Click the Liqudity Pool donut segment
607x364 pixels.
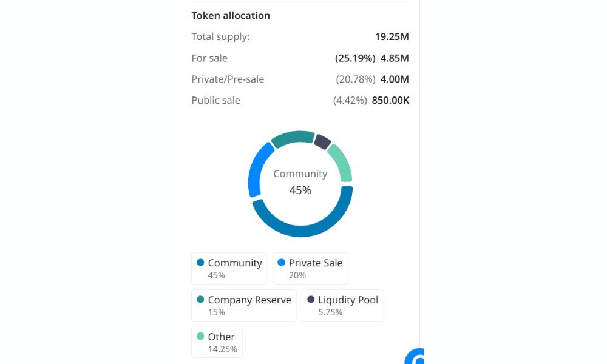pyautogui.click(x=322, y=142)
